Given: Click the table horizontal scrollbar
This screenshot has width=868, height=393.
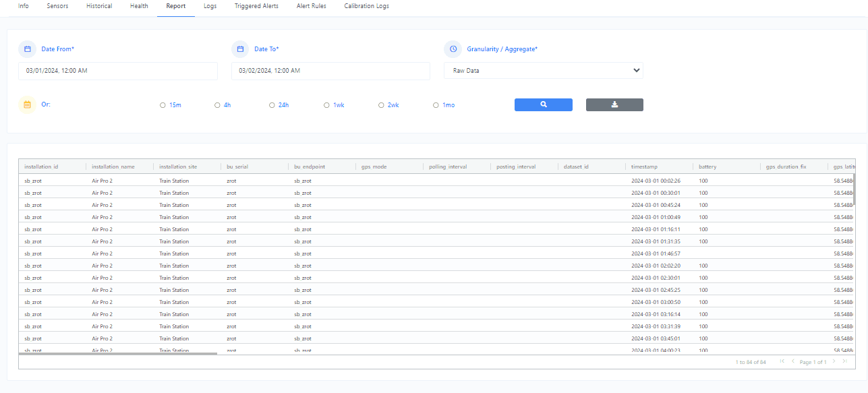Looking at the screenshot, I should [x=118, y=353].
